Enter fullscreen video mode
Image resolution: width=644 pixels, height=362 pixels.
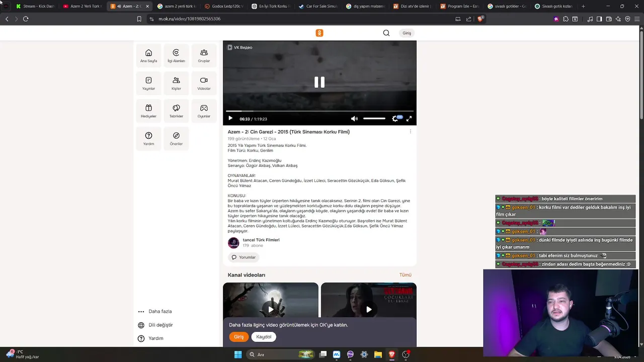(409, 119)
